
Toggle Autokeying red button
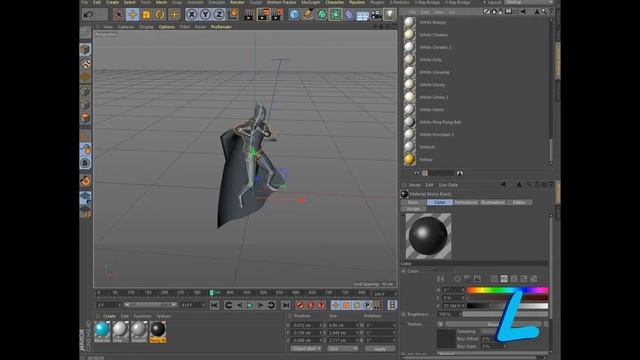(x=311, y=305)
